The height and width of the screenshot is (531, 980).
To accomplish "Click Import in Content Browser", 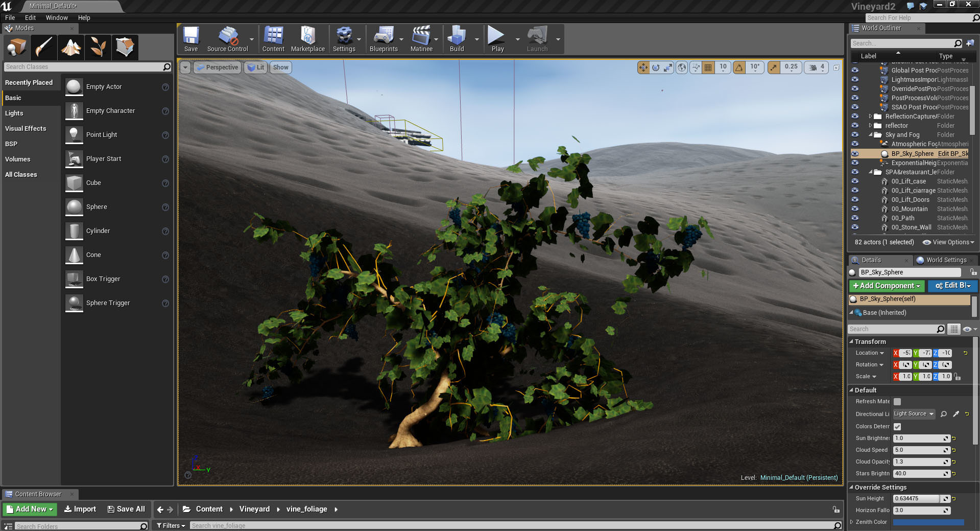I will [x=80, y=509].
